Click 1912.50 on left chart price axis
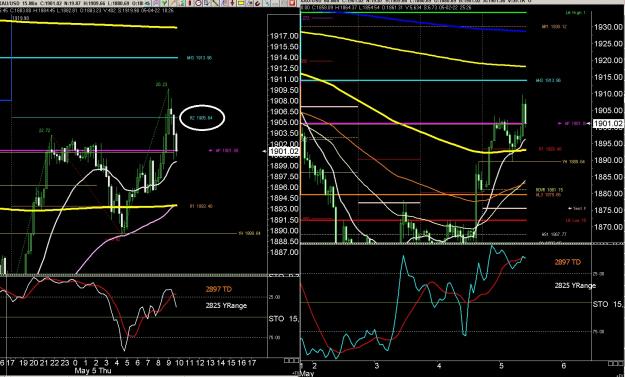Screen dimensions: 625x377 284,68
